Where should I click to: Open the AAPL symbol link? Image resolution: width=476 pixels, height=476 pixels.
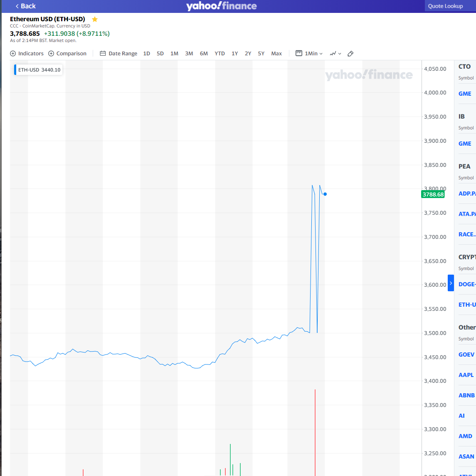(466, 375)
